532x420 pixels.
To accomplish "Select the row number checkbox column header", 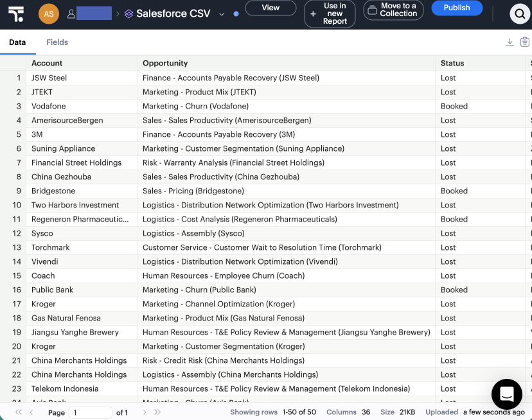I will [x=14, y=63].
